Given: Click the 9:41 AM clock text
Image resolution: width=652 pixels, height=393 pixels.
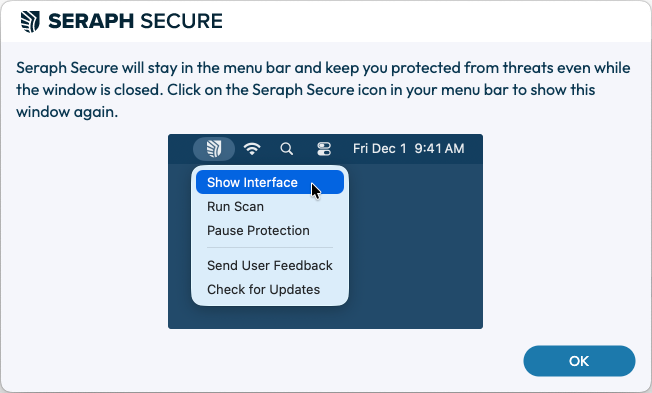Looking at the screenshot, I should (439, 148).
